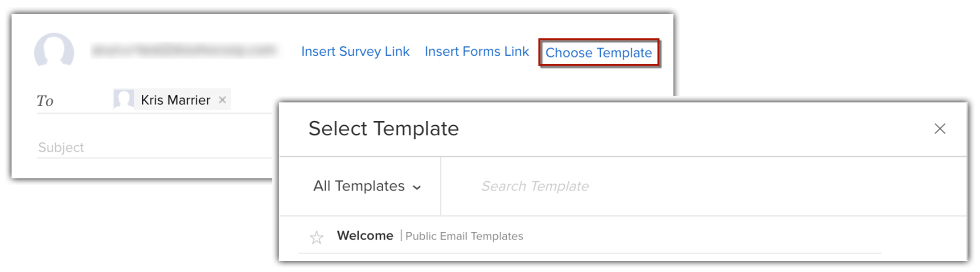Click the sender profile avatar icon

[x=54, y=51]
